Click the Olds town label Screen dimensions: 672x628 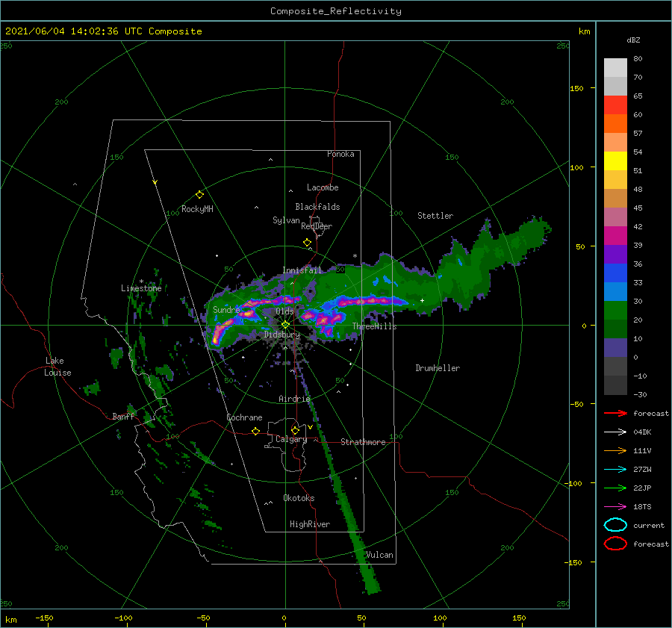coord(284,311)
